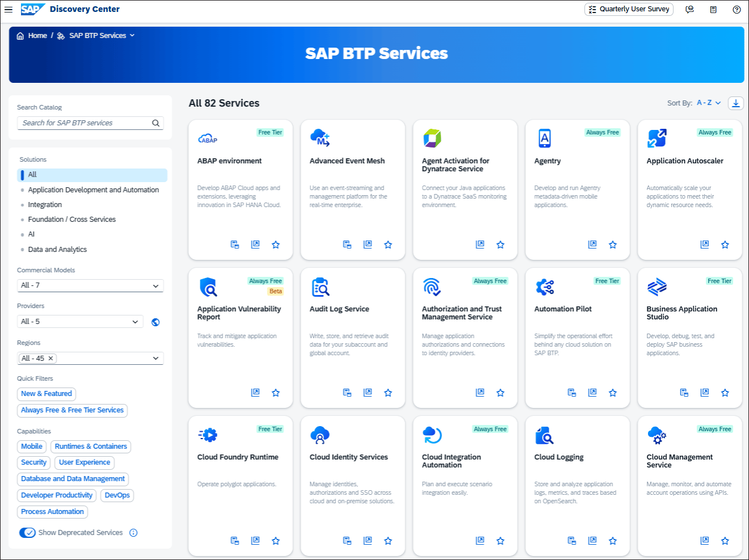
Task: Remove the All - 45 regions token
Action: (x=51, y=359)
